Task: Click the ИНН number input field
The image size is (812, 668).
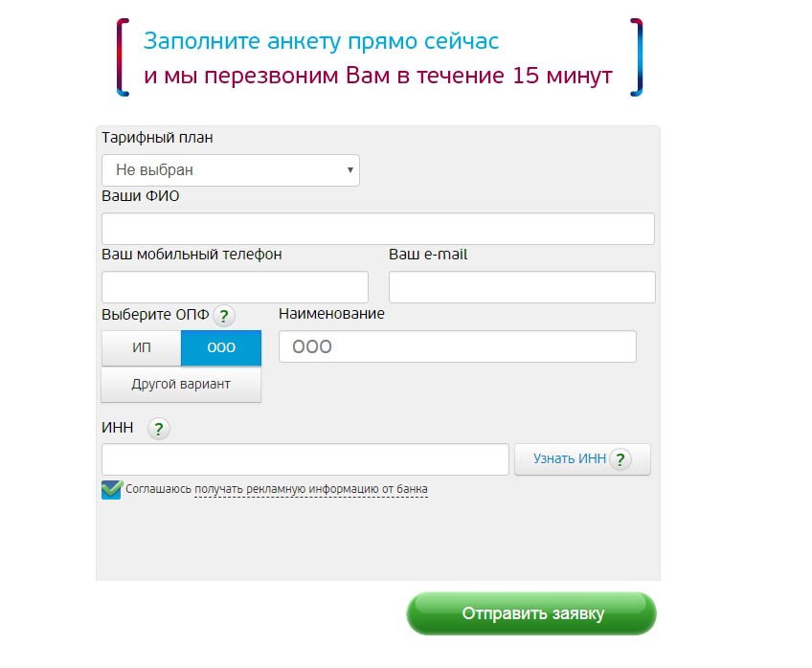Action: click(x=304, y=459)
